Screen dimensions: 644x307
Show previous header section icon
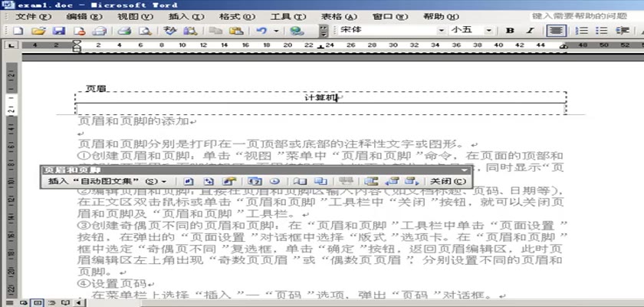392,182
